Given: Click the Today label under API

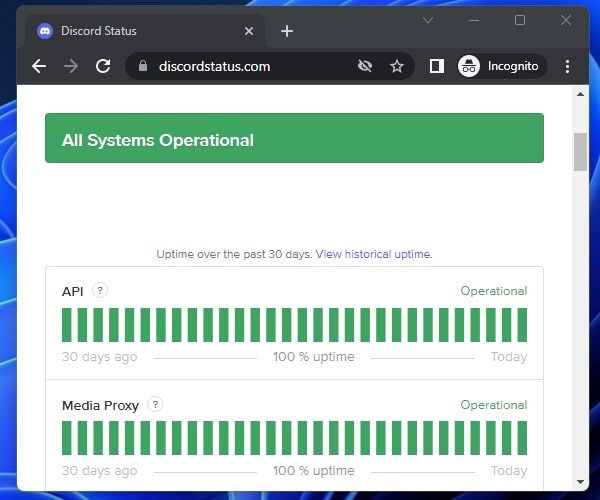Looking at the screenshot, I should coord(509,357).
